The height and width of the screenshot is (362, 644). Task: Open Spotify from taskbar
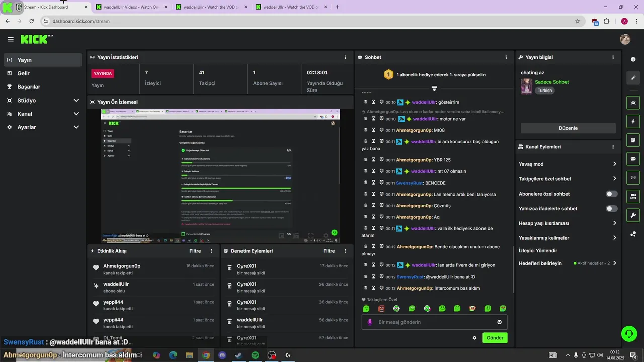point(255,355)
